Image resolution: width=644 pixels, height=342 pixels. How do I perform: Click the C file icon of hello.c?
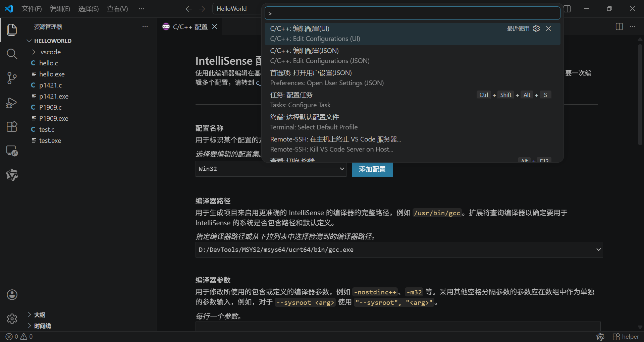(x=33, y=63)
